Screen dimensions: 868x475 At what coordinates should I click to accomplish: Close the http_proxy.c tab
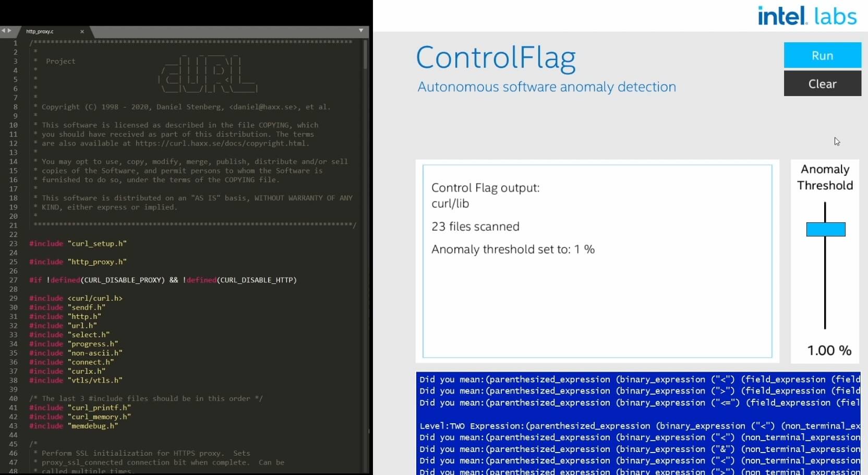pyautogui.click(x=82, y=31)
